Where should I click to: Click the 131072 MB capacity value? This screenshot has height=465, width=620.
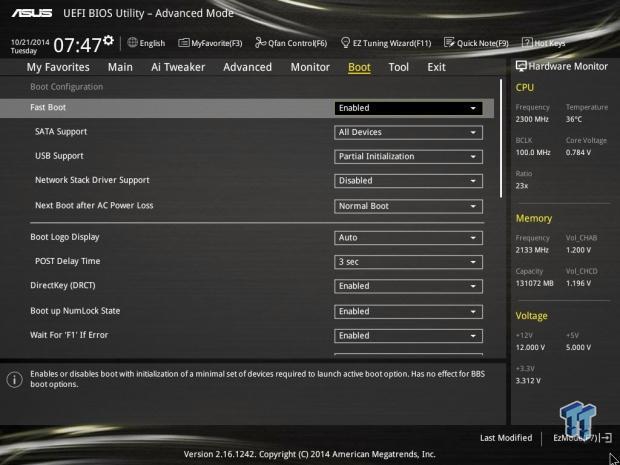tap(535, 283)
